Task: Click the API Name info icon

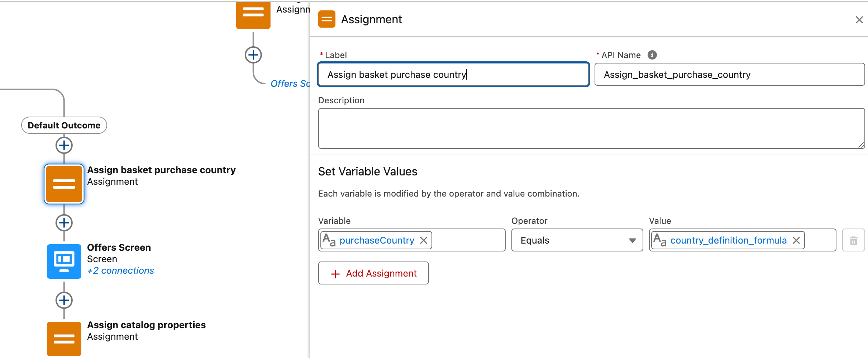Action: pos(652,55)
